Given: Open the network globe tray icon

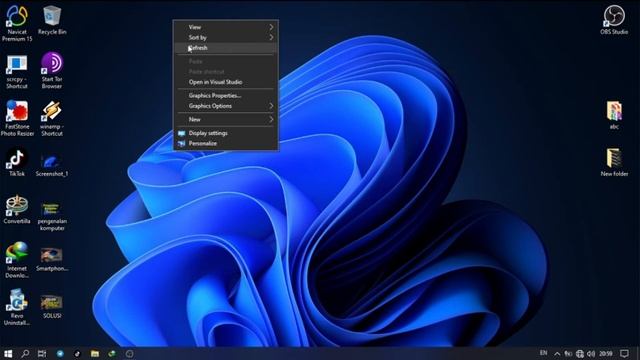Looking at the screenshot, I should pos(580,353).
